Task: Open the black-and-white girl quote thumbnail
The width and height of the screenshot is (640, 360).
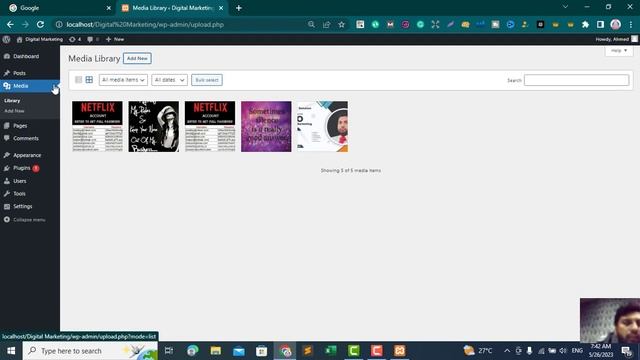Action: 153,127
